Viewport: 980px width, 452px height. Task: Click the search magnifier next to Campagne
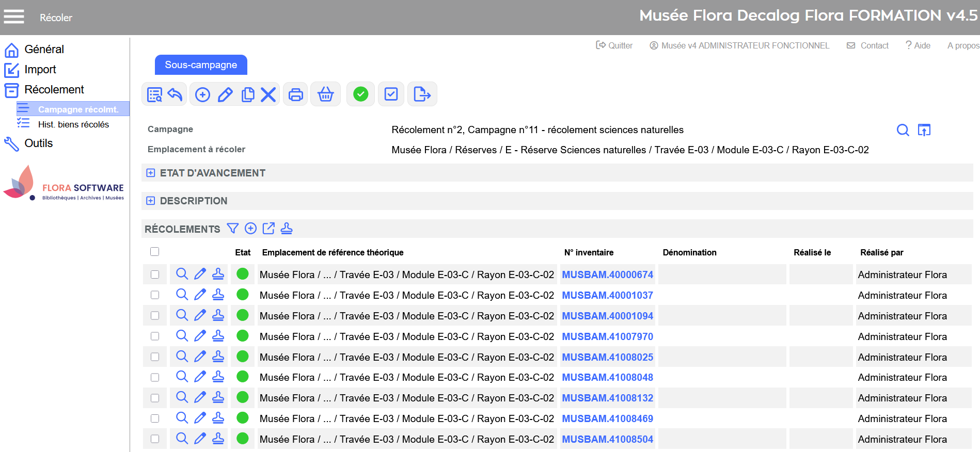[903, 130]
